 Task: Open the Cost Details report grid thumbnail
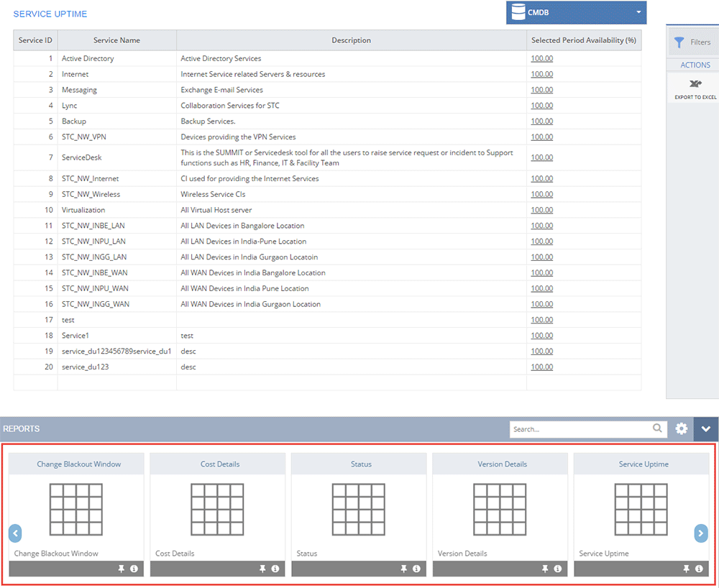217,510
